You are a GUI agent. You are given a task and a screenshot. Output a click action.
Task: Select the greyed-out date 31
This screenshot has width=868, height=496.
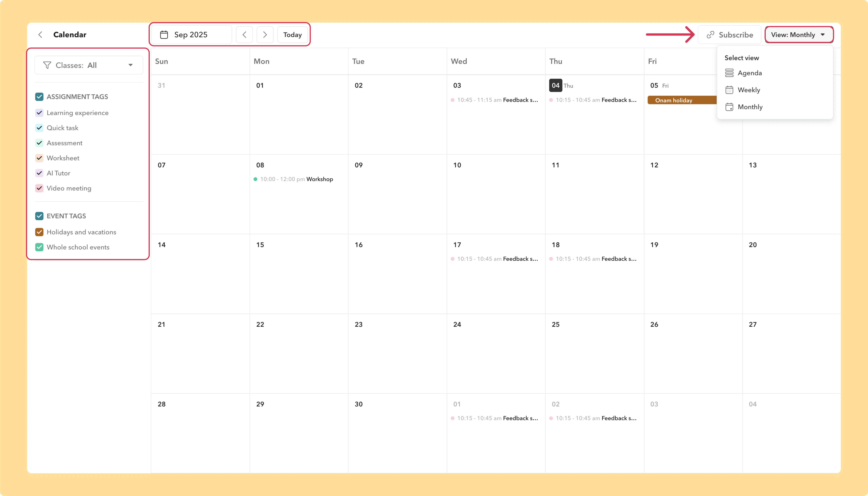(161, 86)
